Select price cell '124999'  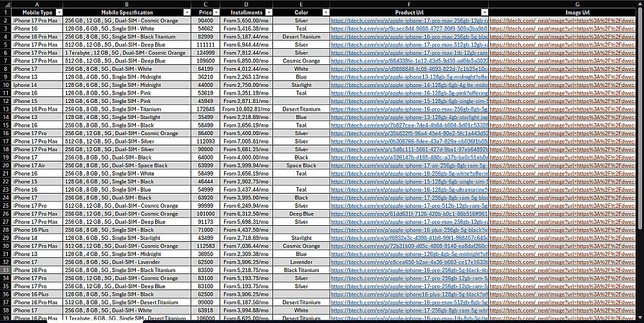click(x=205, y=53)
